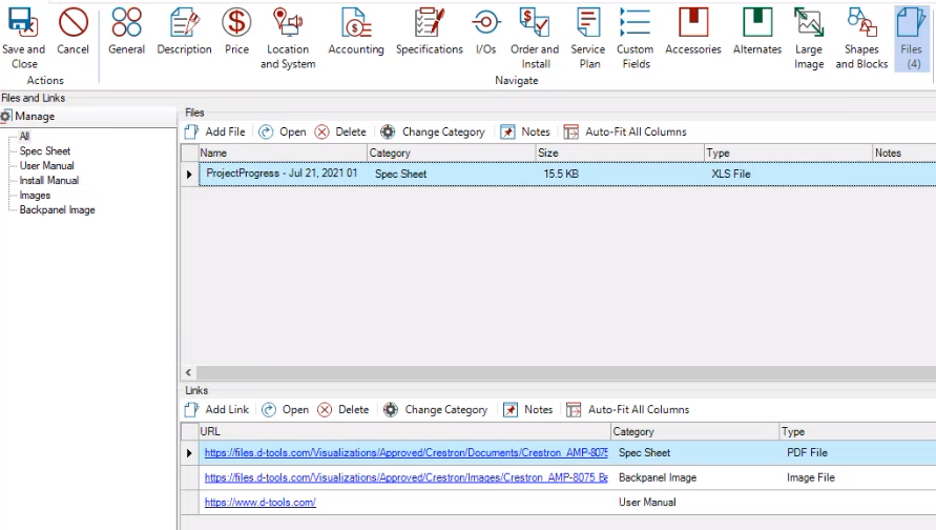
Task: Click the Backpanel Image category cell
Action: pos(657,477)
